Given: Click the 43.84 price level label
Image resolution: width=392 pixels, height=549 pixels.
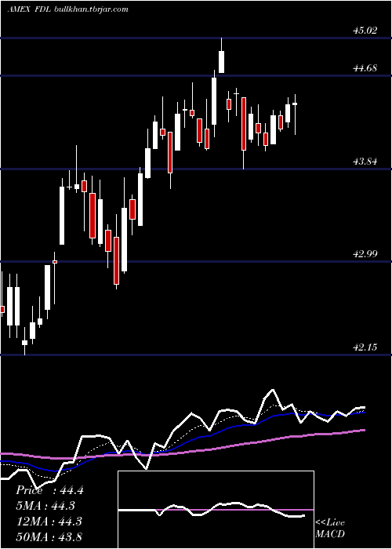Looking at the screenshot, I should pyautogui.click(x=365, y=162).
